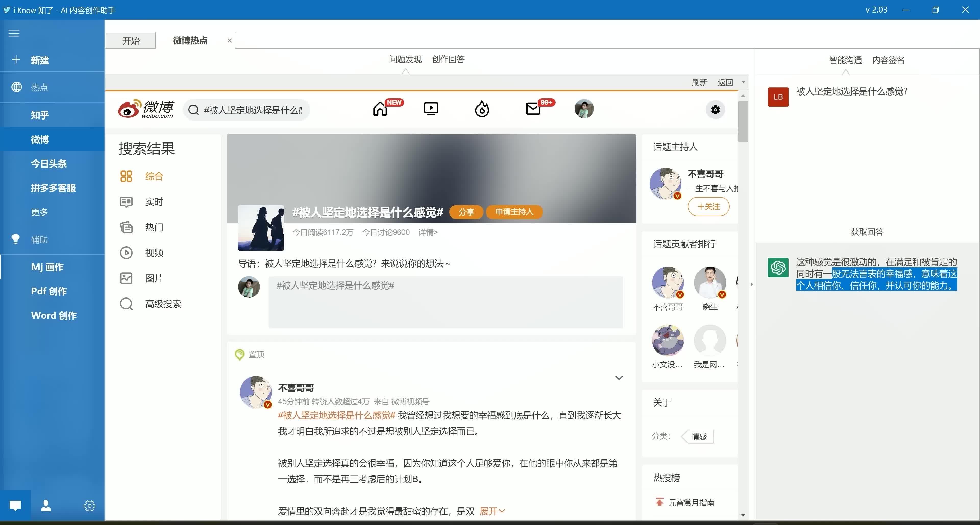Follow 不喜哥哥 with +关注 button
This screenshot has height=525, width=980.
(708, 206)
